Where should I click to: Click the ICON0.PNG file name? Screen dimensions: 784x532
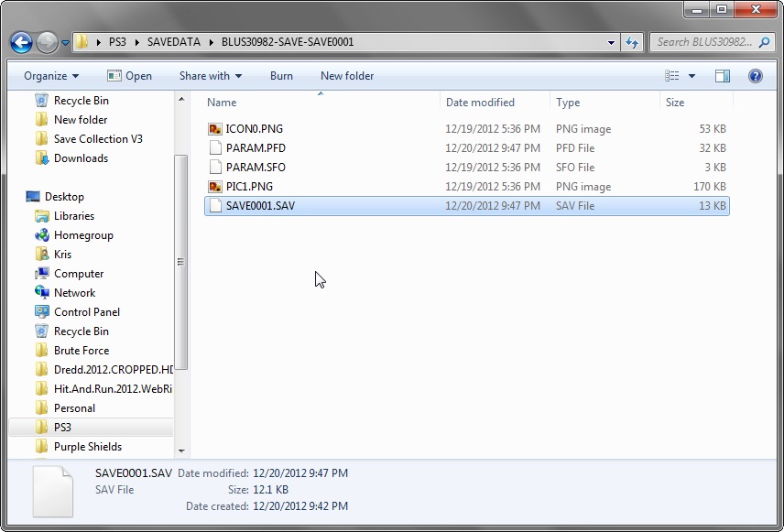255,129
